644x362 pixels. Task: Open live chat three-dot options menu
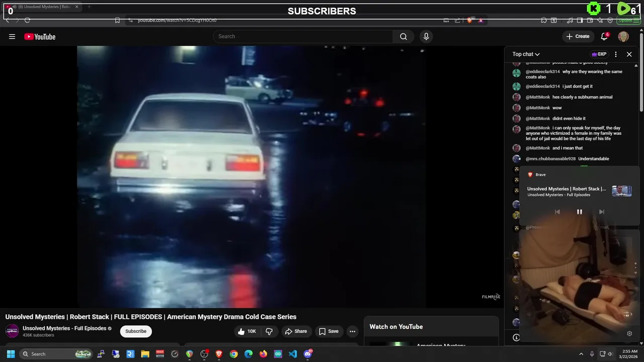point(616,54)
